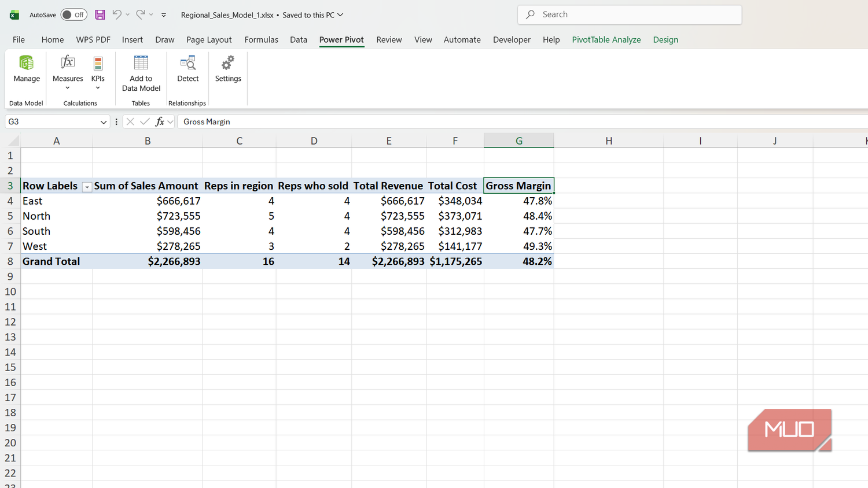Click the Save icon
Image resolution: width=868 pixels, height=488 pixels.
tap(100, 14)
